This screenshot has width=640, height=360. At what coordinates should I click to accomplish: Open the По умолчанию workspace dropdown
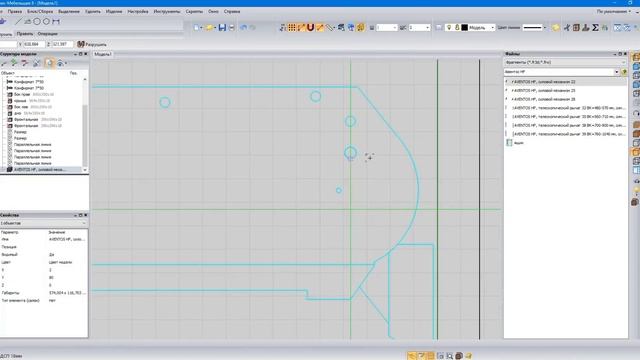pyautogui.click(x=613, y=11)
